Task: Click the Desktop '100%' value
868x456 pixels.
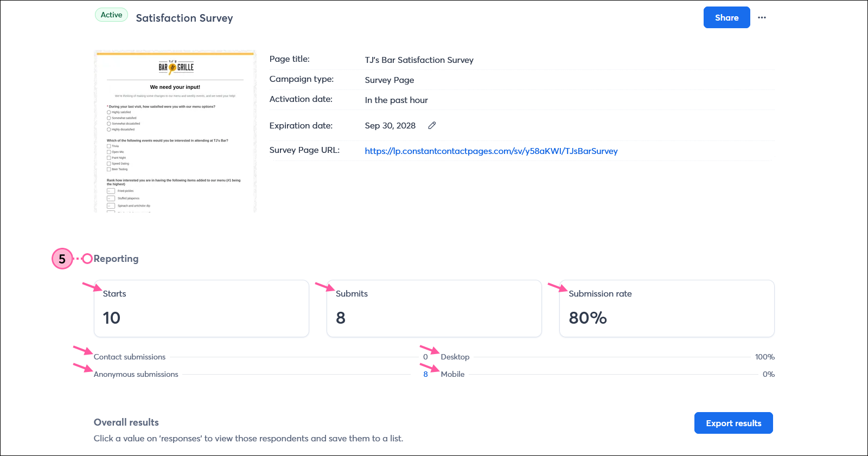Action: tap(764, 357)
